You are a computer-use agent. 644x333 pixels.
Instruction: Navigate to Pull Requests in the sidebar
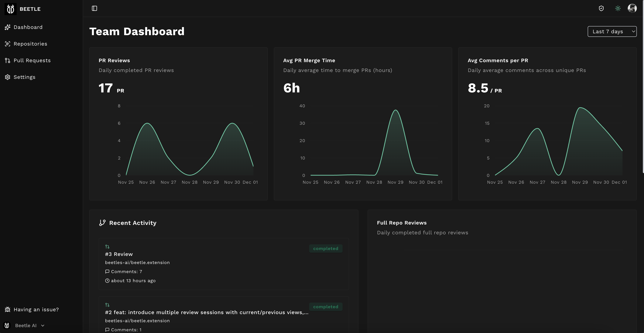[x=32, y=60]
